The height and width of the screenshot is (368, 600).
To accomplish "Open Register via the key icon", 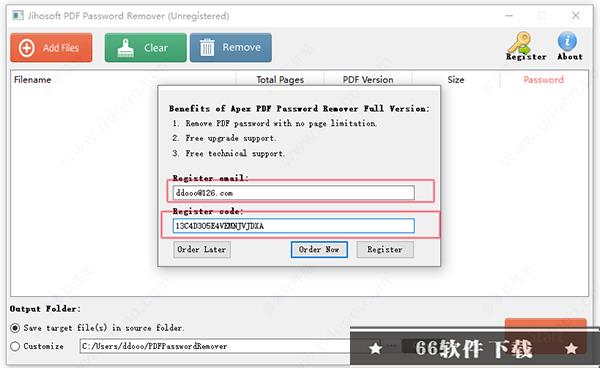I will [x=526, y=46].
